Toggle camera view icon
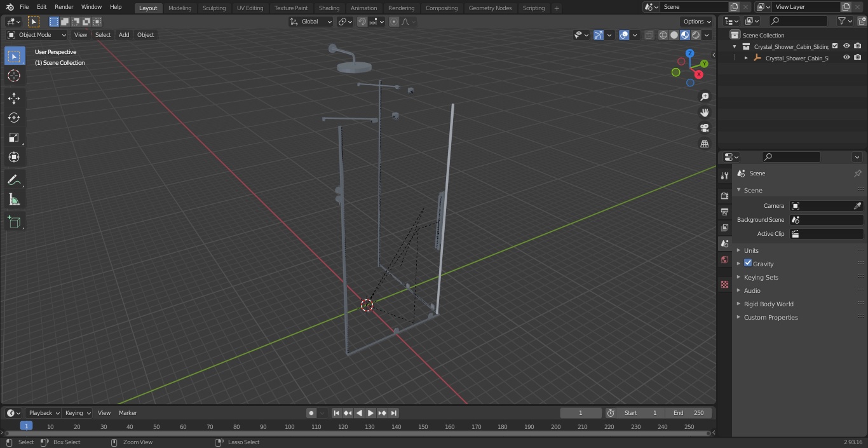Screen dimensions: 868x448 click(x=704, y=128)
